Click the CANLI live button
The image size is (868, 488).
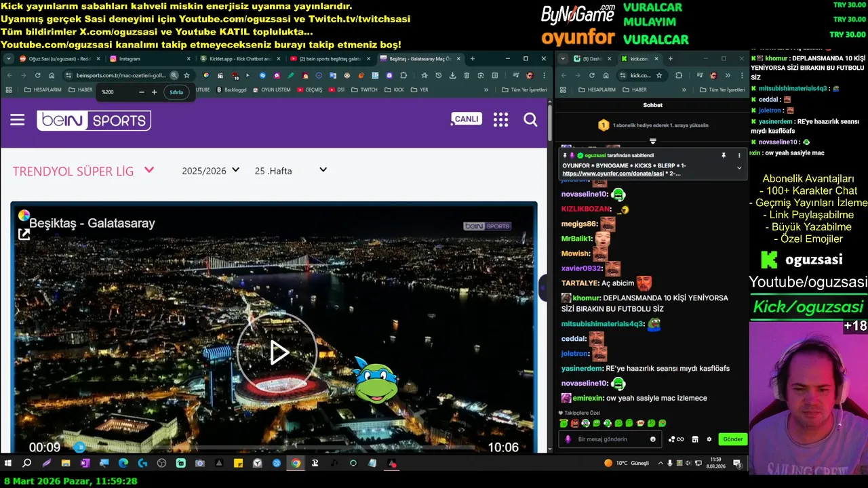point(466,119)
